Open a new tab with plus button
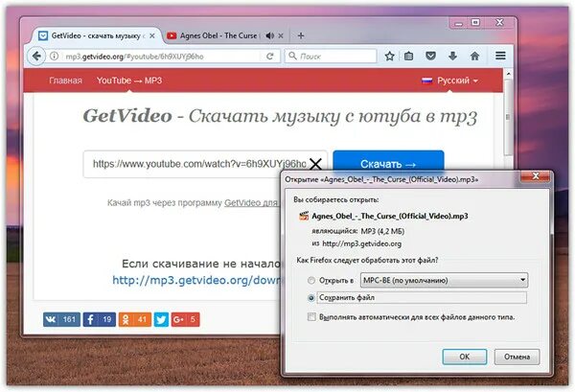Viewport: 575px width, 392px height. 301,35
